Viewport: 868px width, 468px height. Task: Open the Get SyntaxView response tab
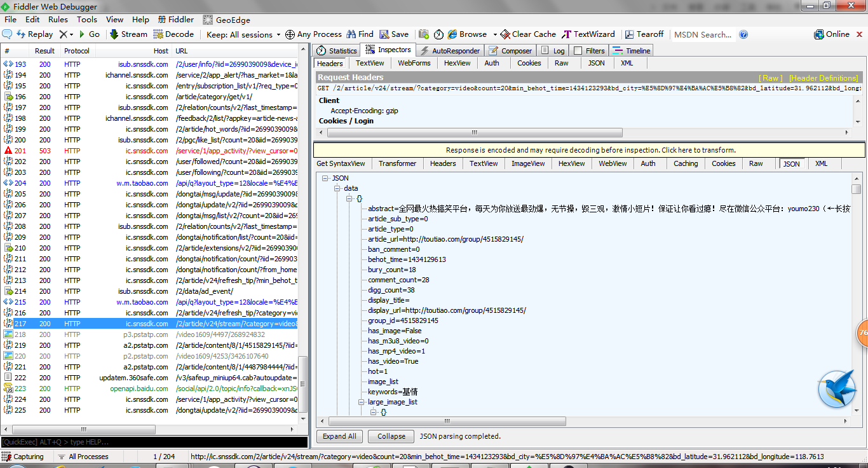click(341, 163)
